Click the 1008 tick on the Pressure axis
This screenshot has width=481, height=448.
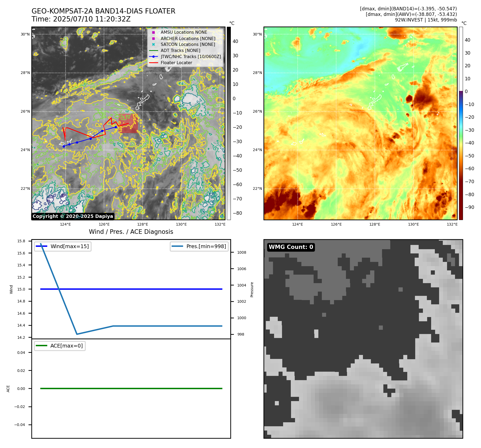click(242, 252)
